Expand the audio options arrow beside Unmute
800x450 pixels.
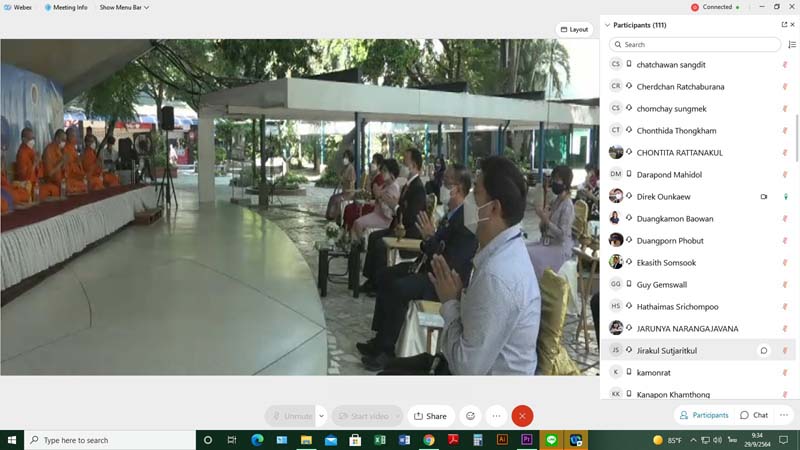pos(321,416)
